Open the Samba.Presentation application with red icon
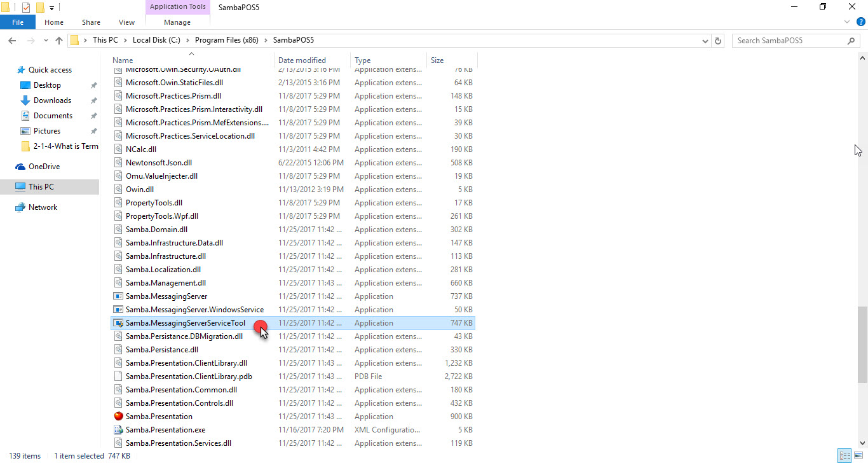Image resolution: width=868 pixels, height=463 pixels. click(x=159, y=417)
